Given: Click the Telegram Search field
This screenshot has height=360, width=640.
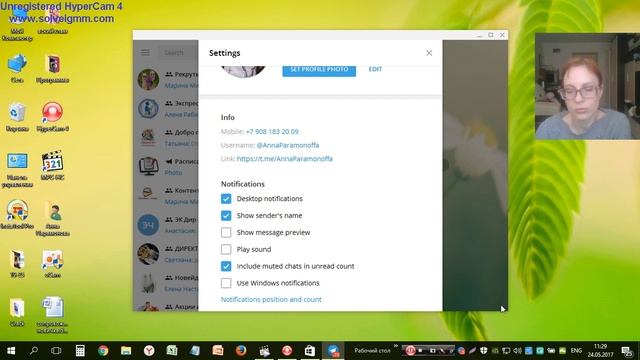Looking at the screenshot, I should 178,53.
